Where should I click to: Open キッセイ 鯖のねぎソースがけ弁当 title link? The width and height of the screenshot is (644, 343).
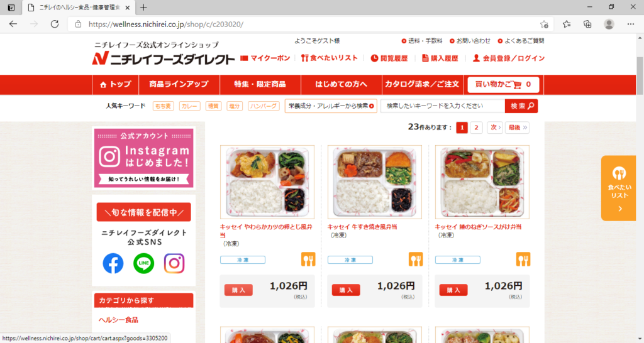[478, 227]
